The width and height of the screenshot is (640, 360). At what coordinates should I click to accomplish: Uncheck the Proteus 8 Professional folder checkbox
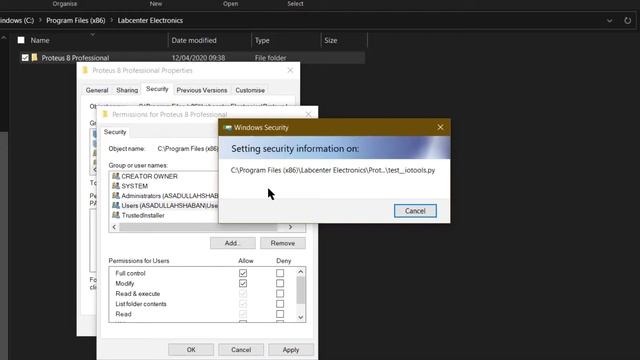pyautogui.click(x=25, y=58)
